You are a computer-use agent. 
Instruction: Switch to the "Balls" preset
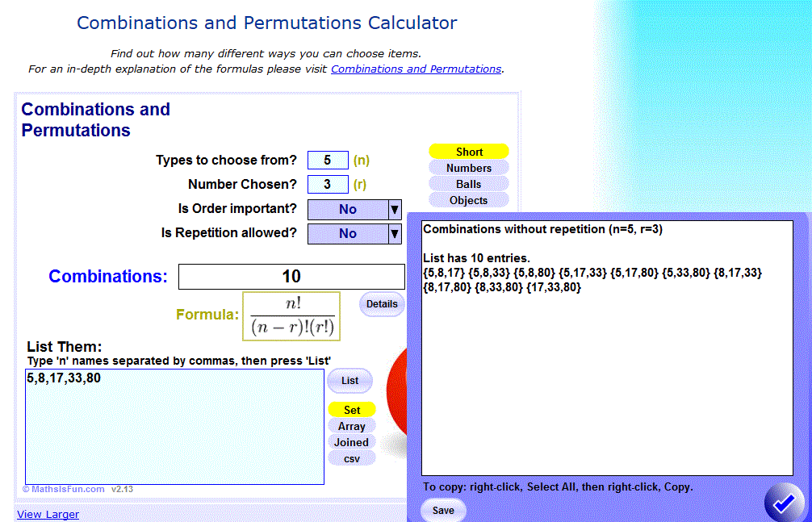[x=468, y=184]
